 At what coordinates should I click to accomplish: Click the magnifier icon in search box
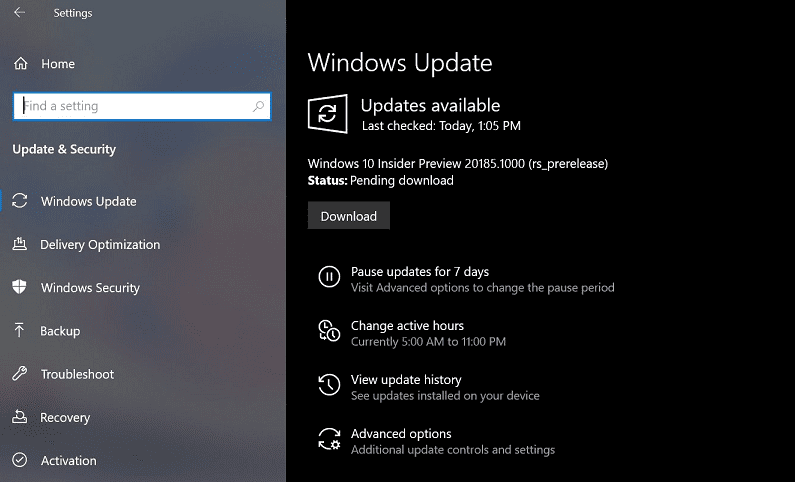click(259, 106)
